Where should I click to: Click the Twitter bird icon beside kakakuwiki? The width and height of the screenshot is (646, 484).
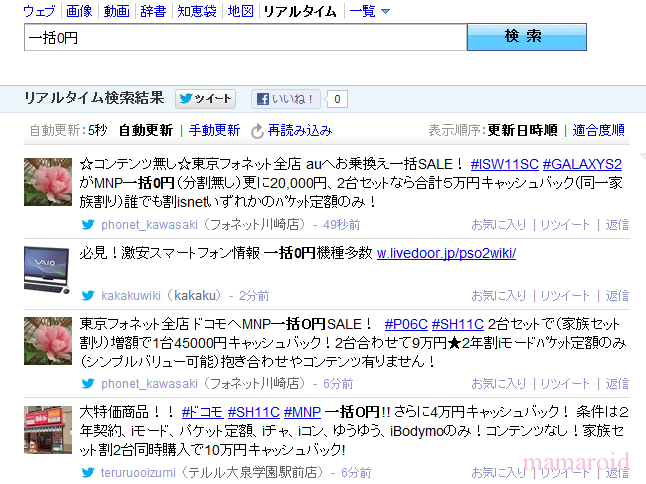coord(88,296)
